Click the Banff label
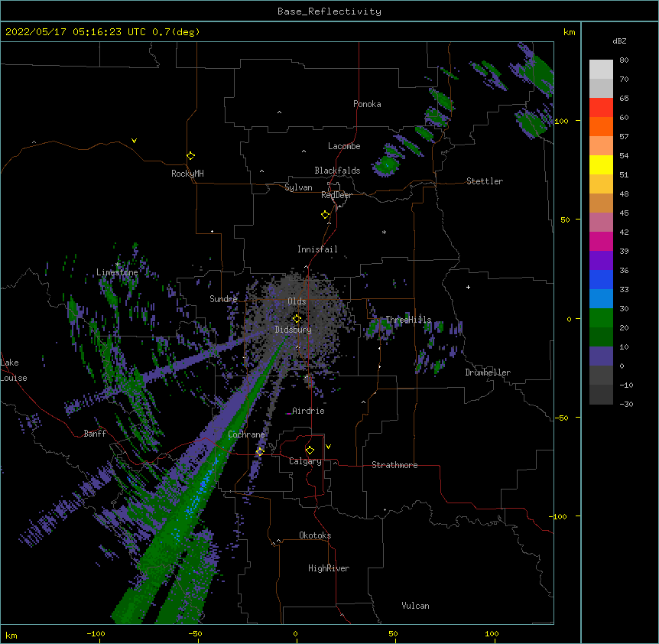The width and height of the screenshot is (659, 644). tap(95, 434)
